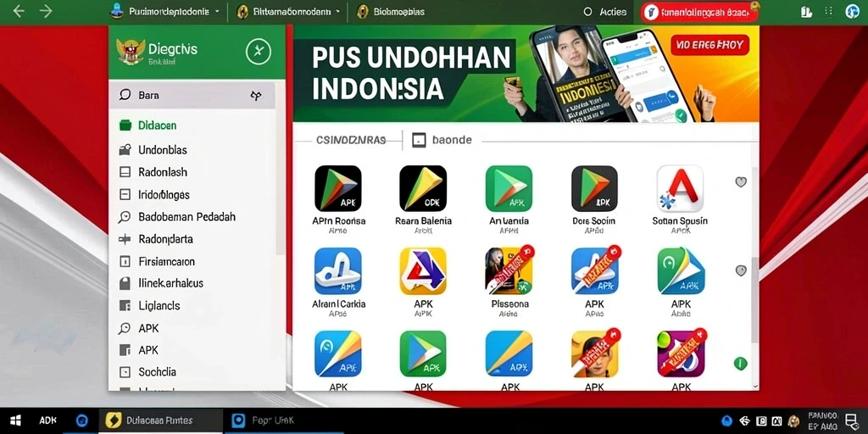The image size is (868, 434).
Task: Open the Plsseona app icon
Action: pyautogui.click(x=509, y=270)
